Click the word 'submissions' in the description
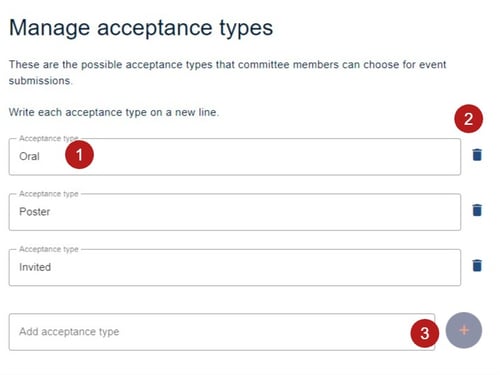 [x=39, y=81]
